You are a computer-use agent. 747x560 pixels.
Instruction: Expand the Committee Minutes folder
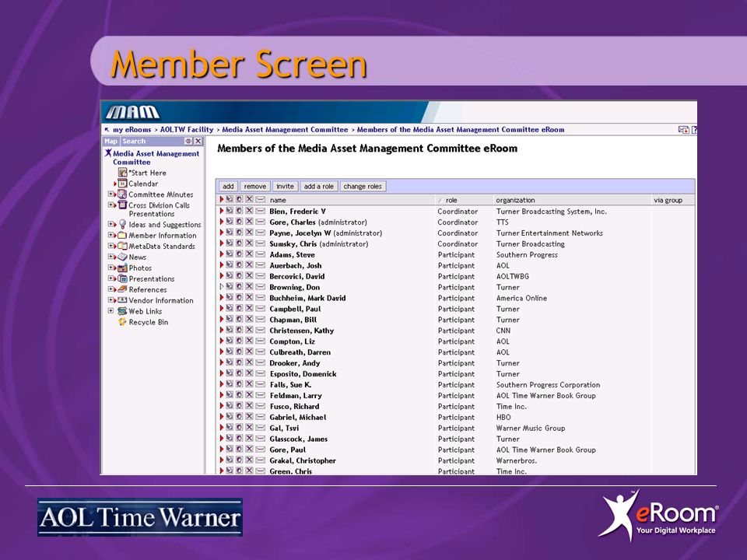tap(110, 194)
